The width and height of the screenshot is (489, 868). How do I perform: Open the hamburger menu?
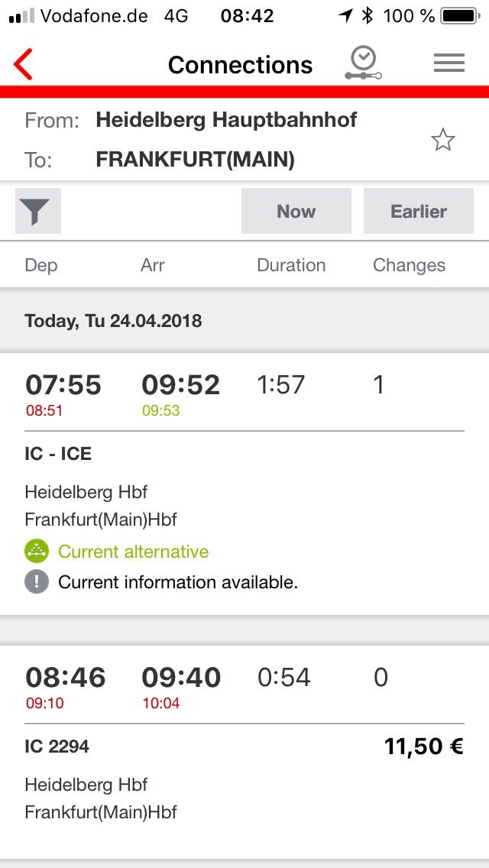(x=449, y=64)
